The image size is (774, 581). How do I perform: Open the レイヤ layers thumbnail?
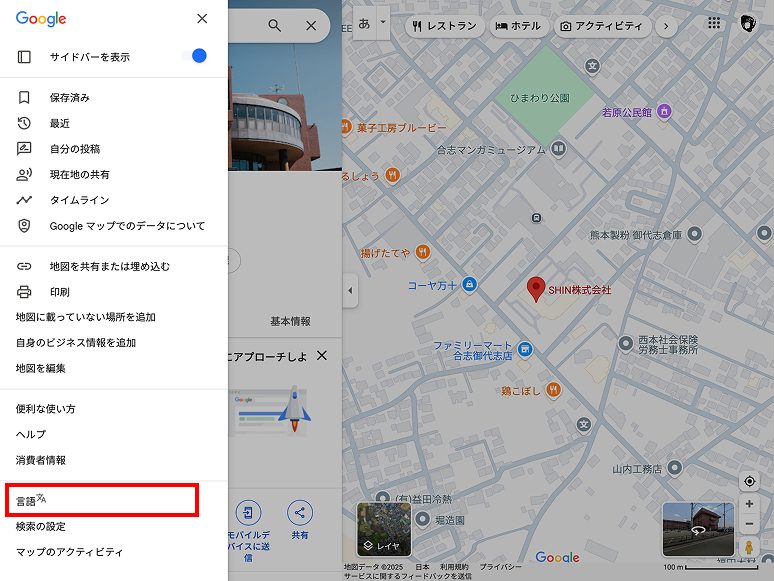[x=384, y=529]
